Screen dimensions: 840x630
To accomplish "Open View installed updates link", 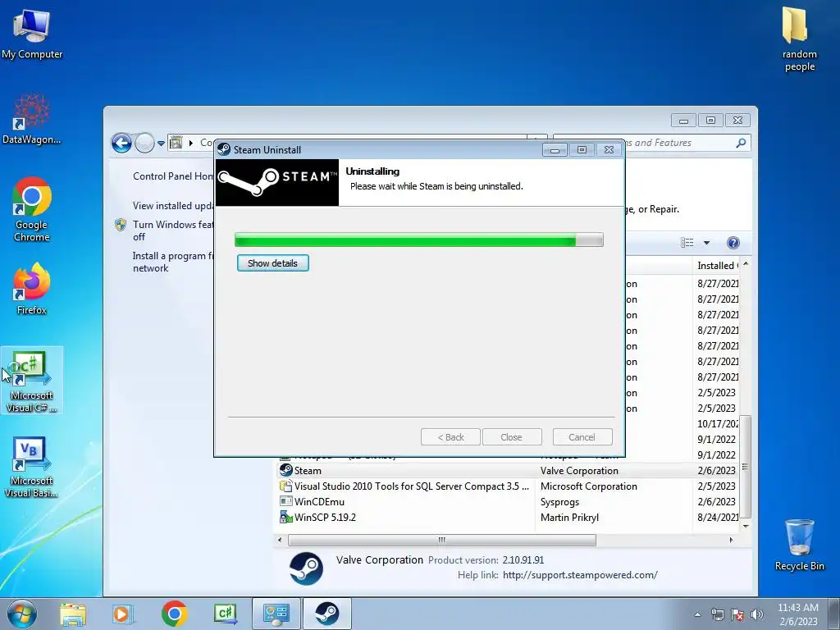I will click(173, 206).
